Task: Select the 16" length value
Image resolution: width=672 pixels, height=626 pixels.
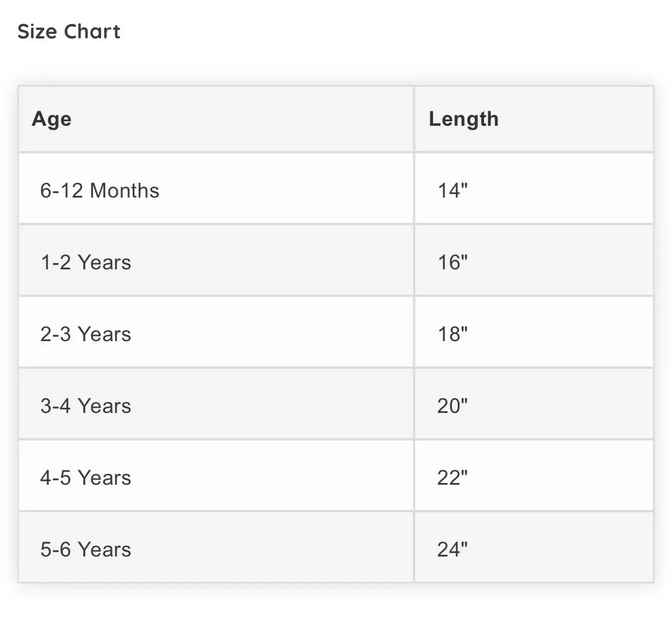Action: pos(453,262)
